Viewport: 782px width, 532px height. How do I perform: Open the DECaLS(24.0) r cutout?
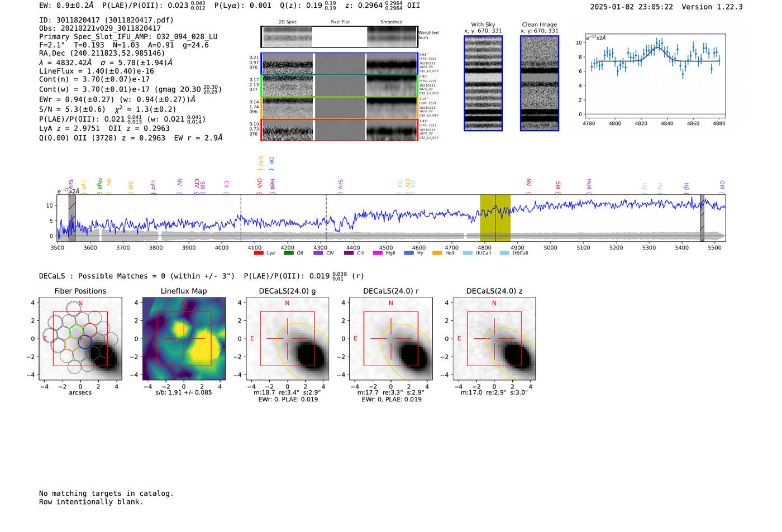[390, 339]
